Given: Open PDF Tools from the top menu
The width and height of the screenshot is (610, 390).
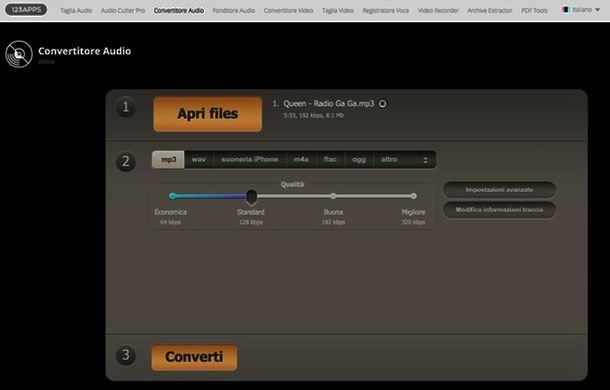Looking at the screenshot, I should pos(535,11).
